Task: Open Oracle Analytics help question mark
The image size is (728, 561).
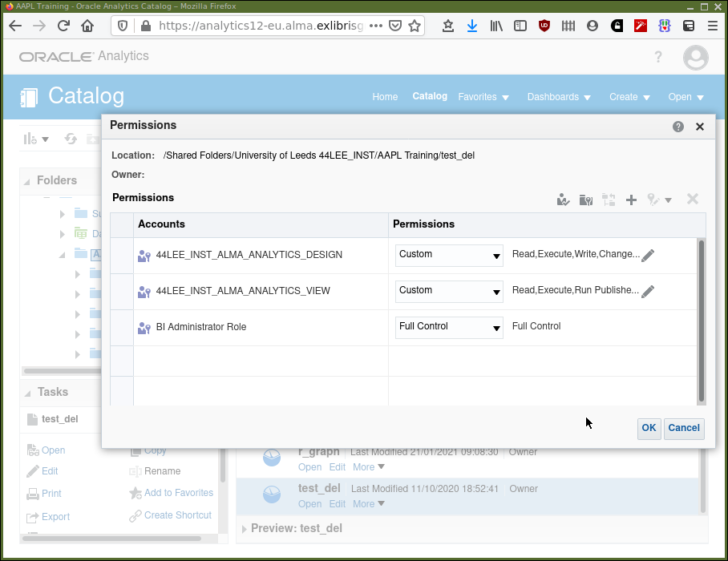Action: click(x=658, y=57)
